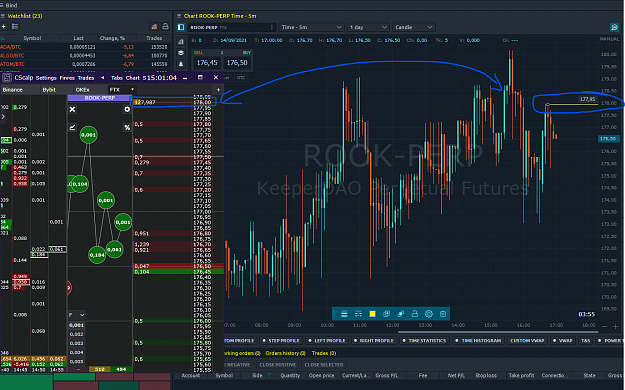This screenshot has width=625, height=390.
Task: Click the copy objects icon in chart toolbar
Action: [386, 314]
